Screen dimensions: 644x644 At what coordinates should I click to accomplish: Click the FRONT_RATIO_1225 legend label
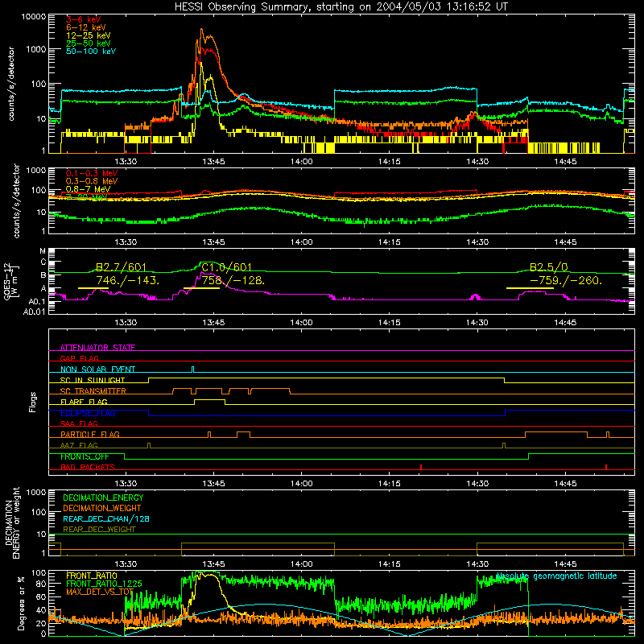[104, 584]
